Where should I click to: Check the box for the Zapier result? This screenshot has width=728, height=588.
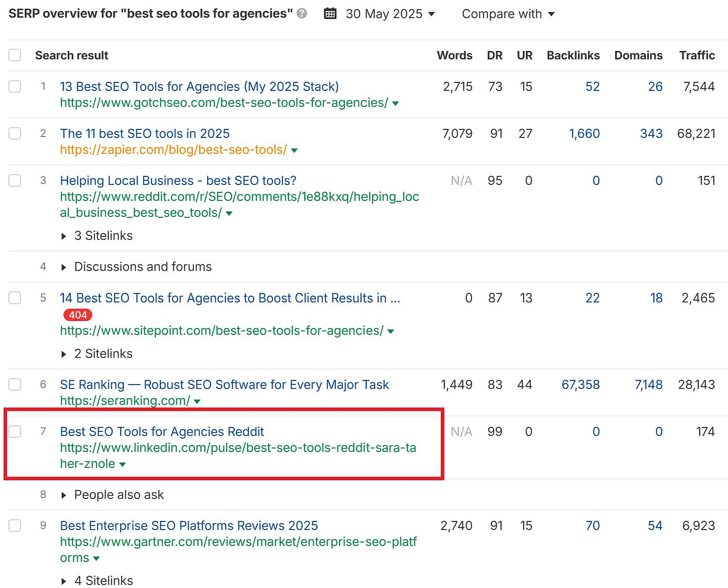pos(15,133)
